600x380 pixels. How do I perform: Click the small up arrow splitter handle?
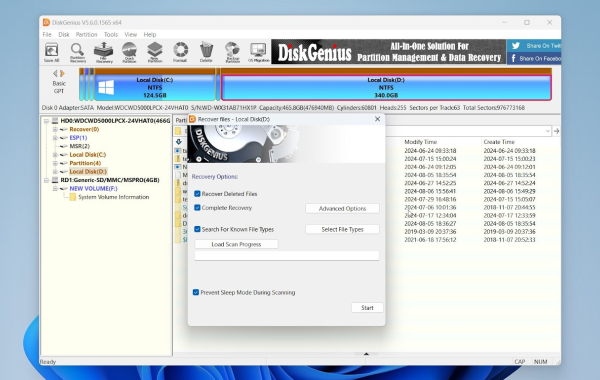tap(366, 354)
